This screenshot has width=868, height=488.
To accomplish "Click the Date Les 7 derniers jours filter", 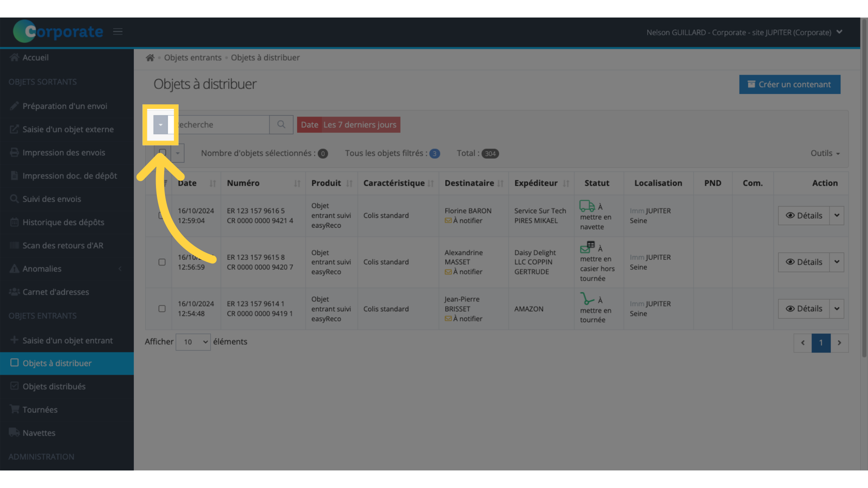I will point(349,125).
